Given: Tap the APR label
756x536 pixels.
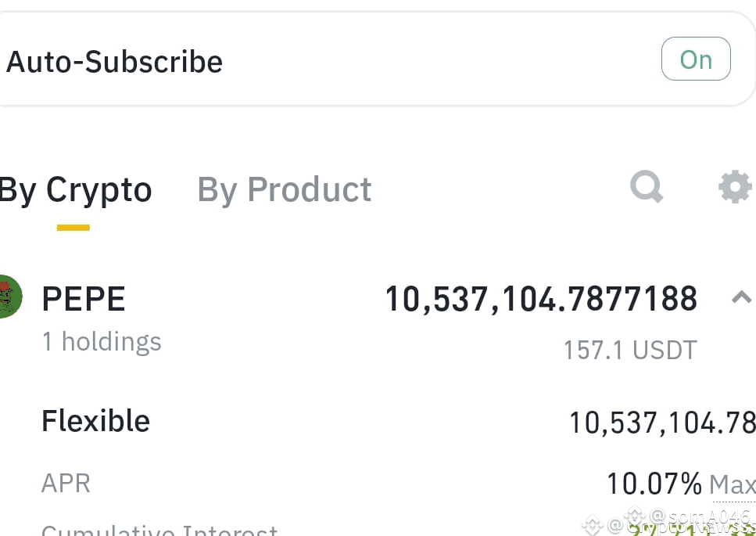Looking at the screenshot, I should coord(66,484).
